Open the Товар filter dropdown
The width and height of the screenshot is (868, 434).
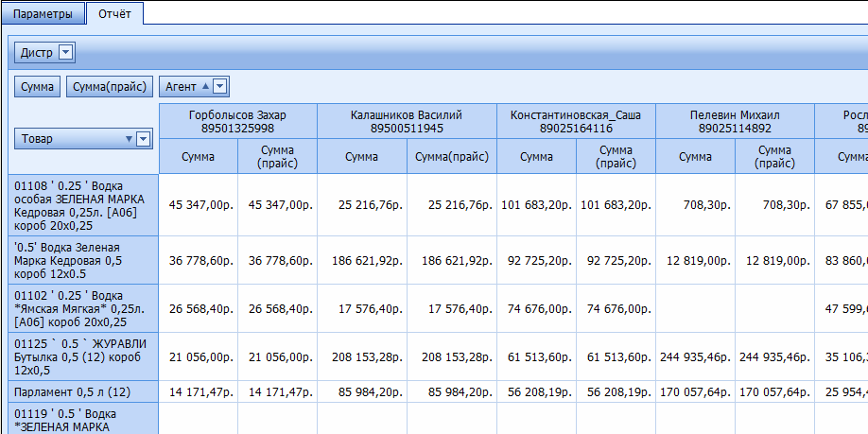(x=144, y=139)
